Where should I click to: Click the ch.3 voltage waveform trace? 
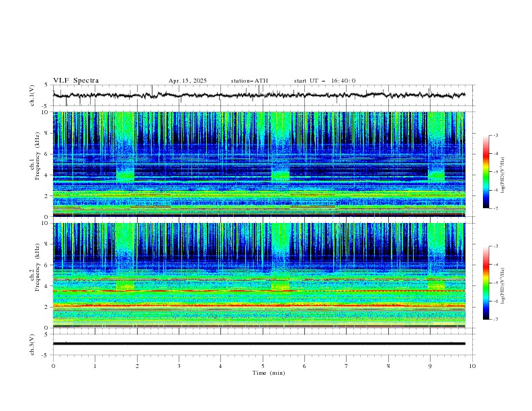click(x=259, y=344)
